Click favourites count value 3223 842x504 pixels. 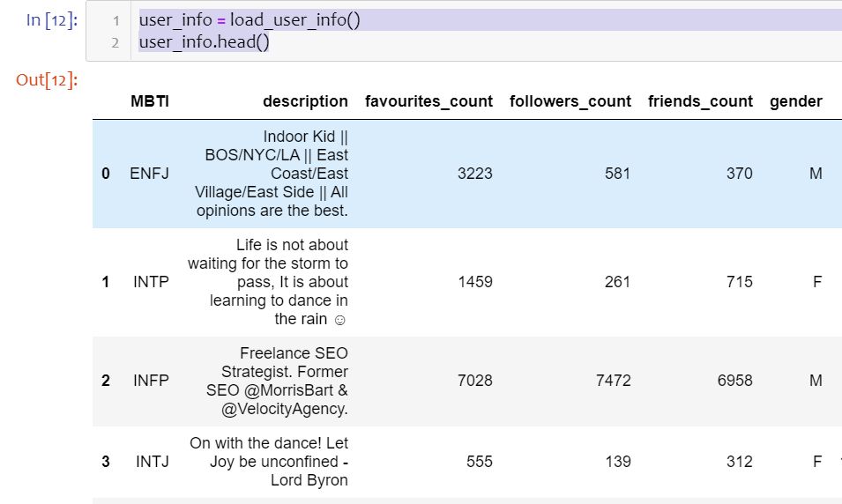pyautogui.click(x=475, y=174)
